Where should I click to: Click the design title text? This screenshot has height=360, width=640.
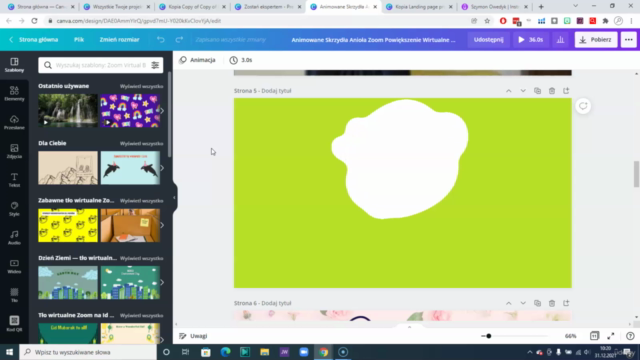tap(373, 40)
